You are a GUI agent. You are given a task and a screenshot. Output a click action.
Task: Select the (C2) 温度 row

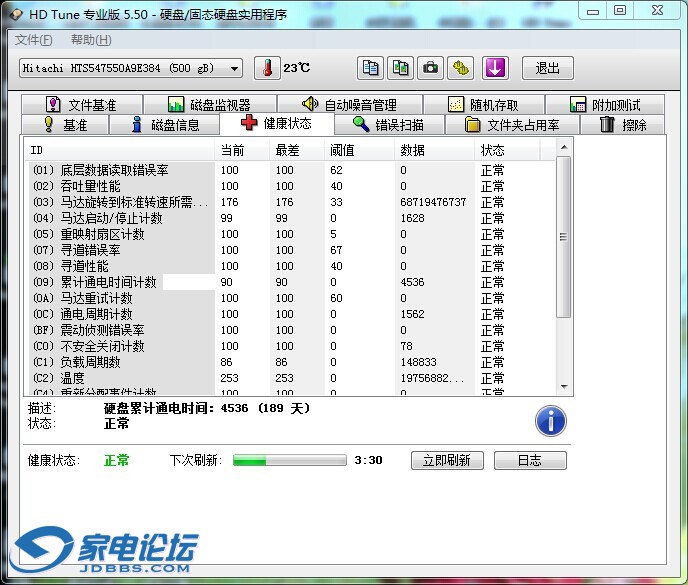coord(292,378)
